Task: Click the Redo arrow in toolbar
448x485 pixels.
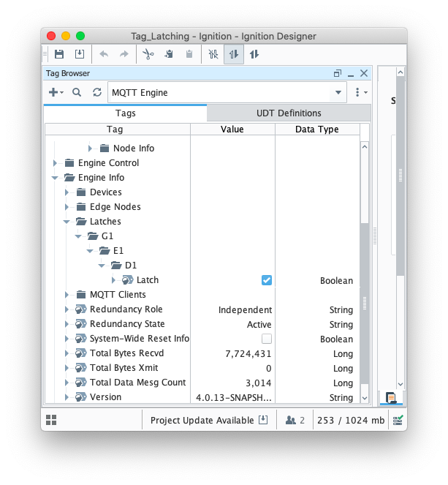Action: click(124, 54)
